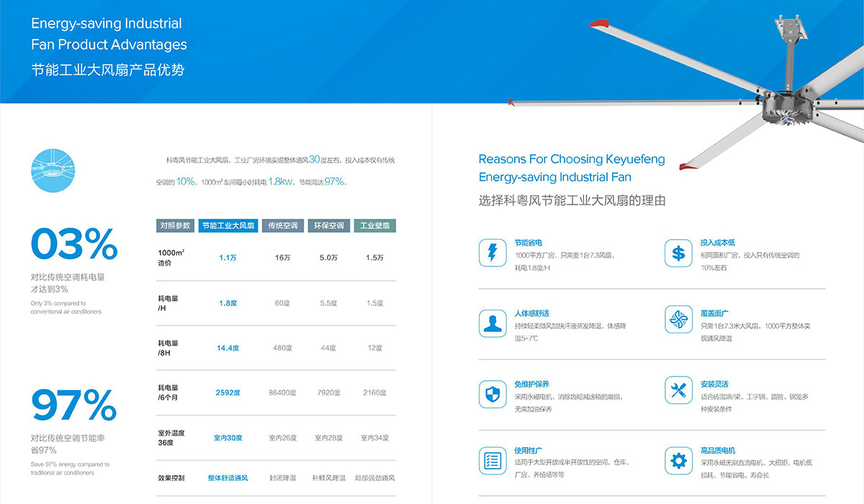Click the 2592度 cell
Image resolution: width=864 pixels, height=504 pixels.
tap(228, 392)
